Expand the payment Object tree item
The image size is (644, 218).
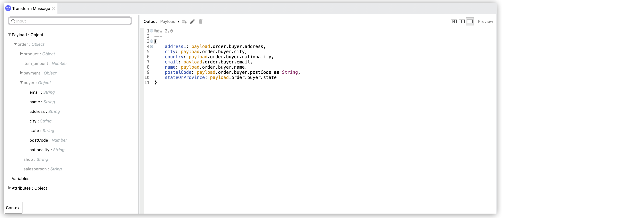[21, 73]
